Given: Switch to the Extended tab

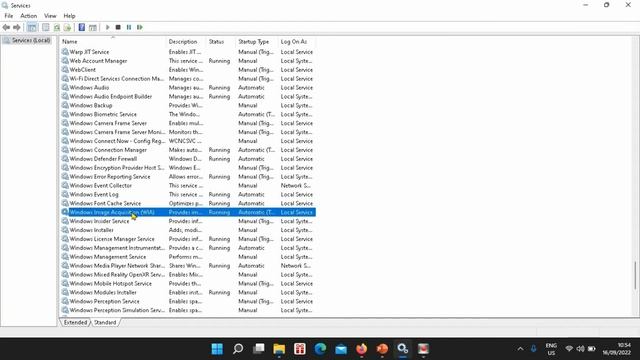Looking at the screenshot, I should tap(75, 322).
